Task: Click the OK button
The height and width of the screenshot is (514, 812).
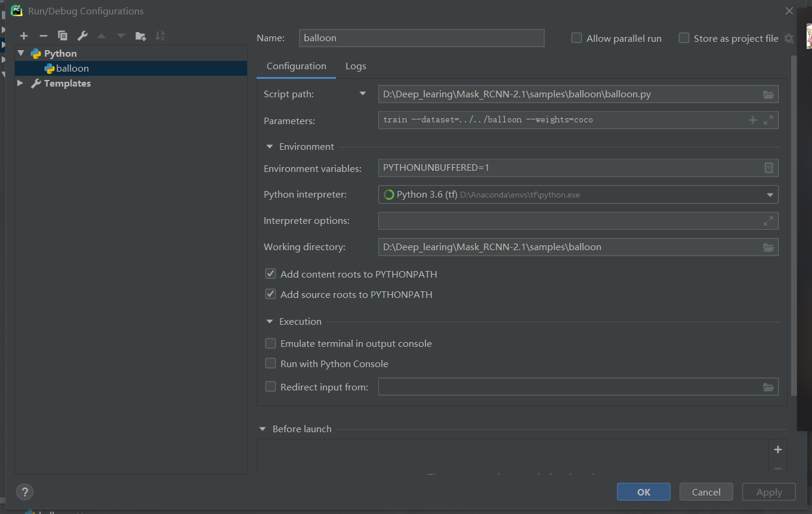Action: click(643, 492)
